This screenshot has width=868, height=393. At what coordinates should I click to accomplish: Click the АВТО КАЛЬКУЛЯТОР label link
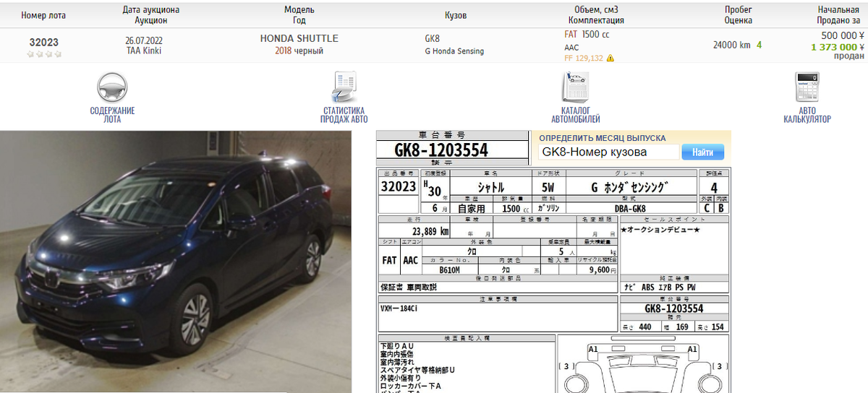[807, 115]
